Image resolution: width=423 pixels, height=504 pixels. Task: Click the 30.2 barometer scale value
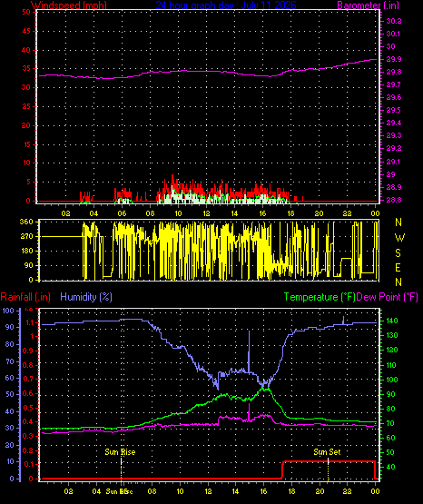coord(394,21)
